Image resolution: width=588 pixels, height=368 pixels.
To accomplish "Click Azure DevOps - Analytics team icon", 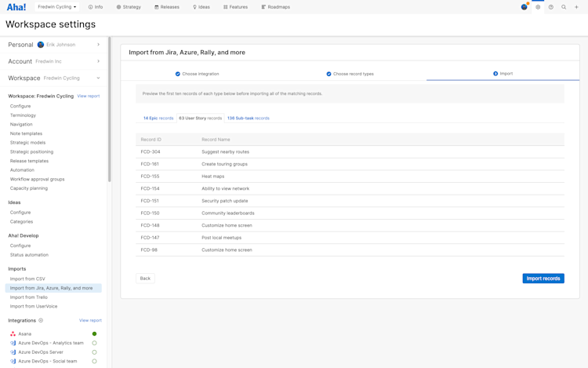I will click(13, 343).
